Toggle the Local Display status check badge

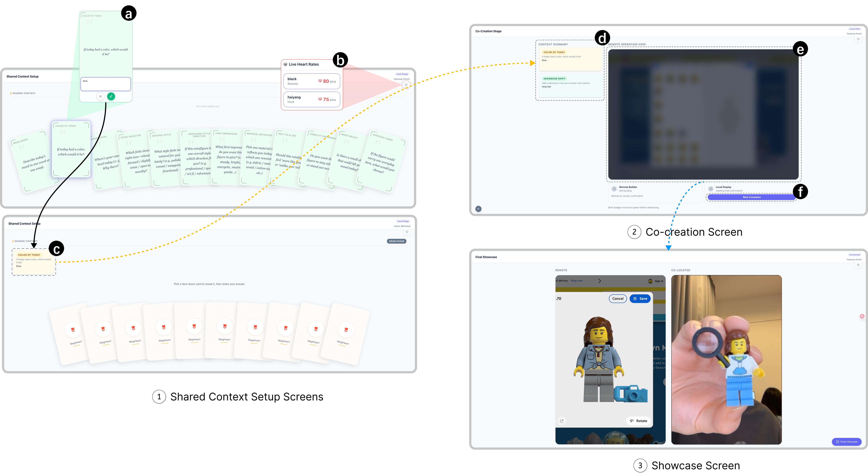pyautogui.click(x=711, y=189)
